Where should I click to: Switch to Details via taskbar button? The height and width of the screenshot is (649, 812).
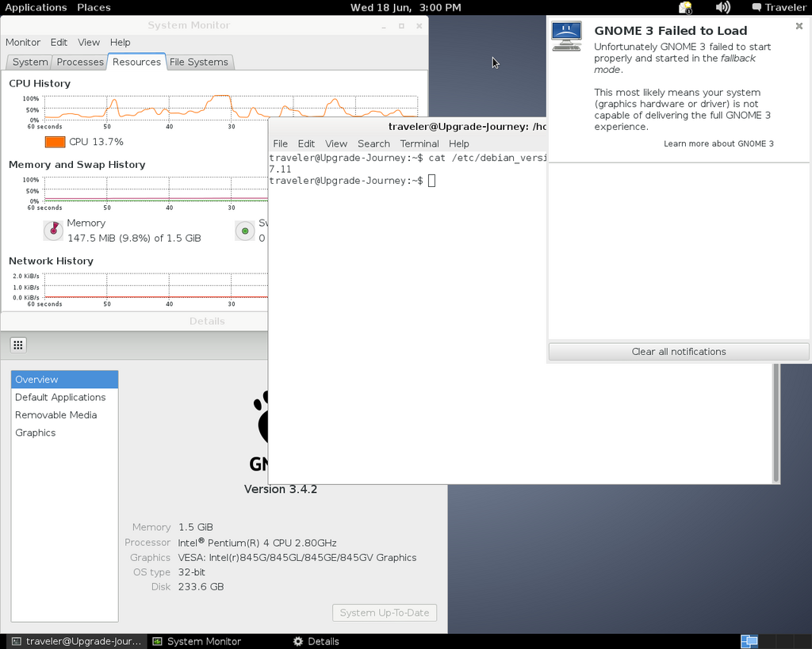pos(316,642)
